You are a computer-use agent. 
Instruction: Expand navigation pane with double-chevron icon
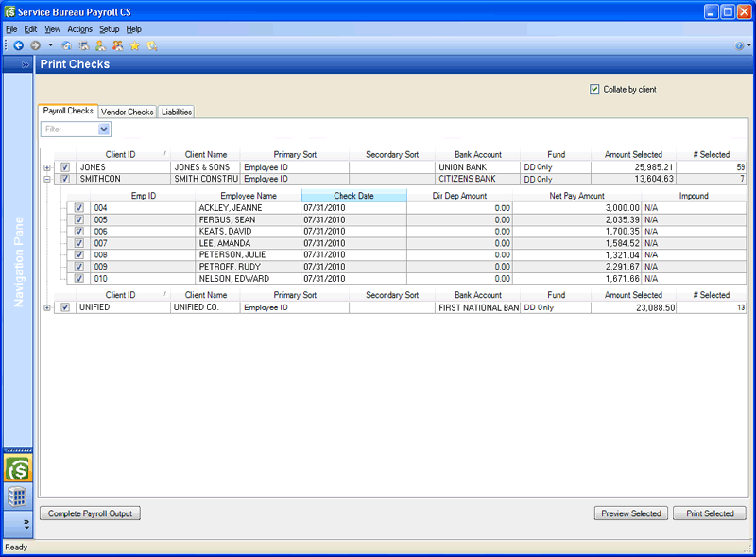tap(26, 64)
